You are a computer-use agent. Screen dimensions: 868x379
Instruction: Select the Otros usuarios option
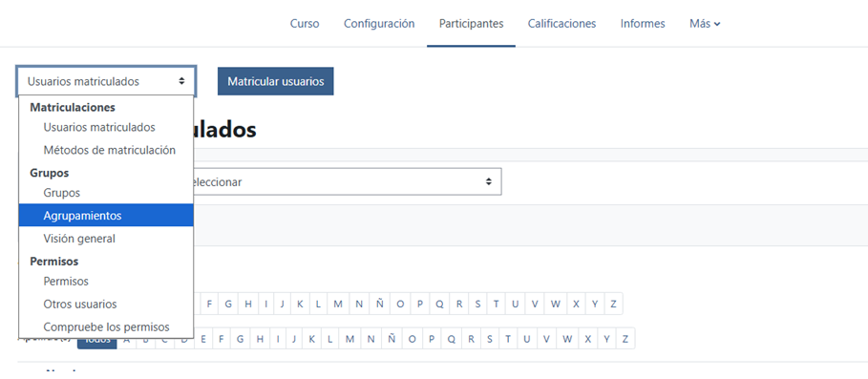pyautogui.click(x=106, y=305)
